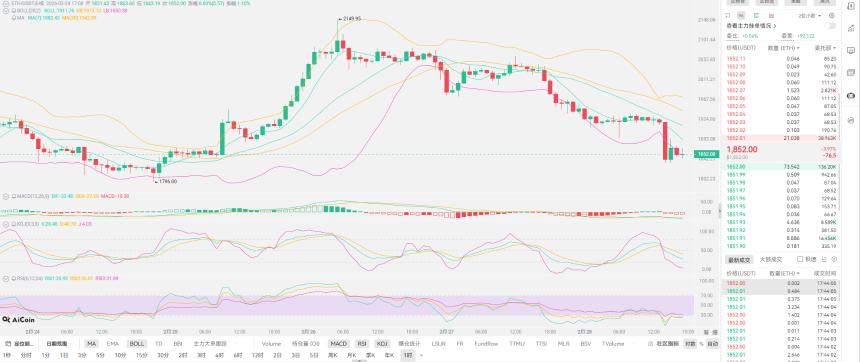This screenshot has width=860, height=362.
Task: Toggle the MACD sub-chart indicator
Action: click(338, 344)
